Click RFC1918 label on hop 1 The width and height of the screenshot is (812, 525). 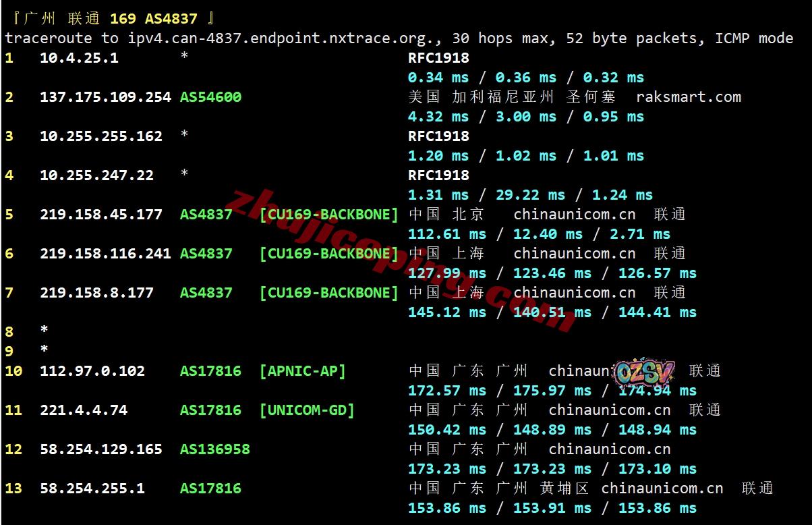[x=438, y=58]
